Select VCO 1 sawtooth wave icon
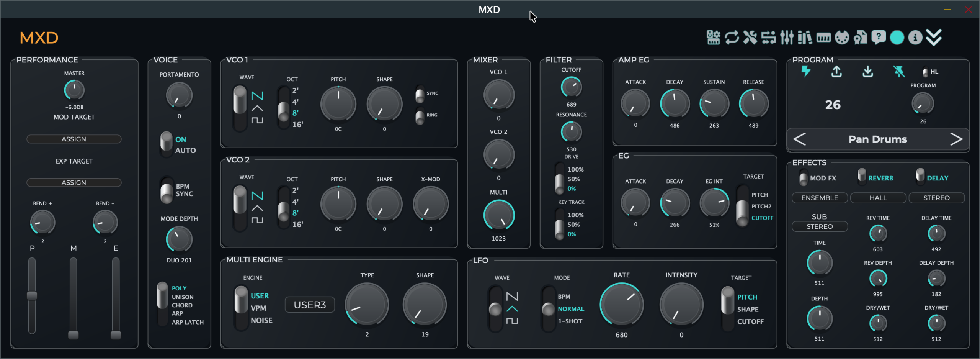This screenshot has width=980, height=359. pyautogui.click(x=257, y=96)
